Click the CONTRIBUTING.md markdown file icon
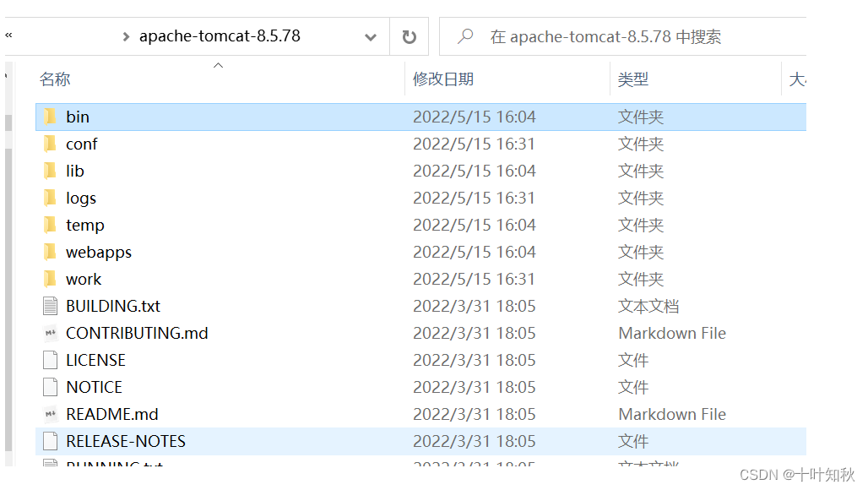This screenshot has height=490, width=868. (51, 333)
